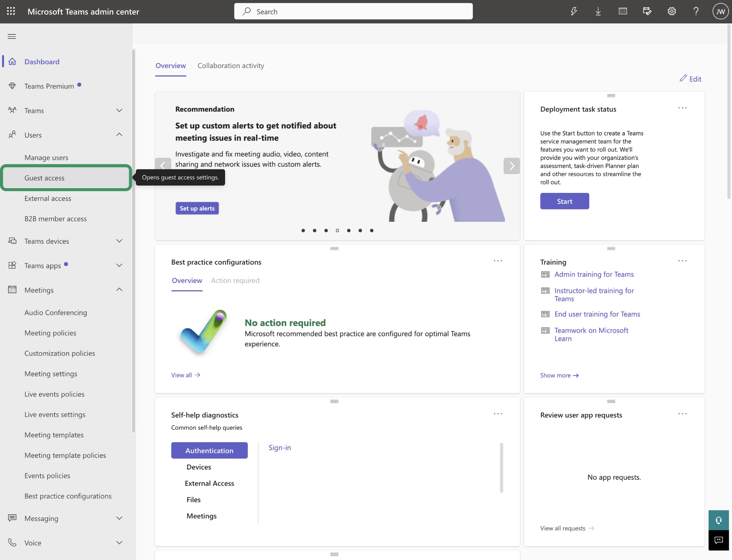Open Training card more options menu
732x560 pixels.
(683, 261)
